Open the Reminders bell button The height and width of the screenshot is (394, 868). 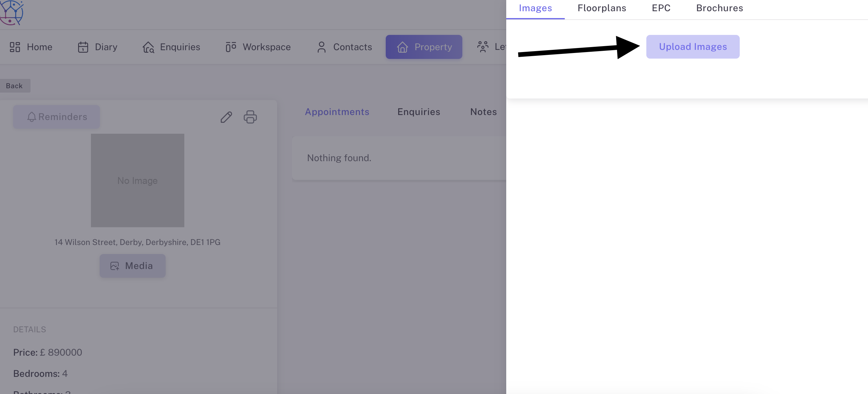point(56,117)
